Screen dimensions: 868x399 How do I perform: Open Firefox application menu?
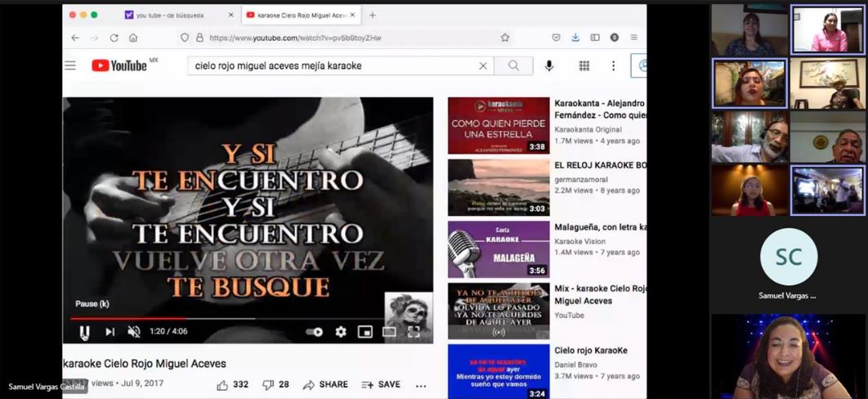[634, 38]
